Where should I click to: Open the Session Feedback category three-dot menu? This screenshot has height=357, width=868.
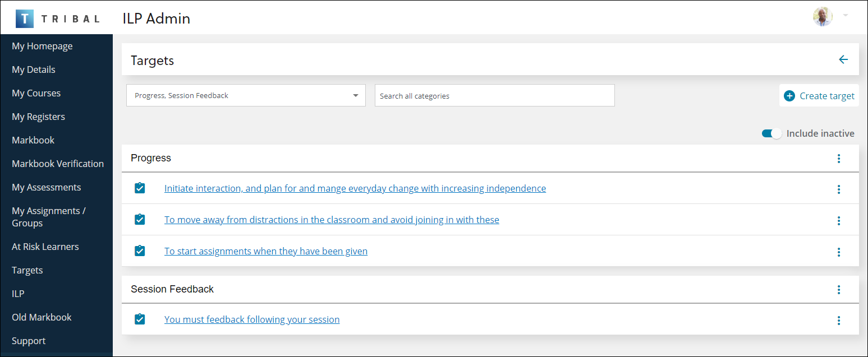click(838, 290)
